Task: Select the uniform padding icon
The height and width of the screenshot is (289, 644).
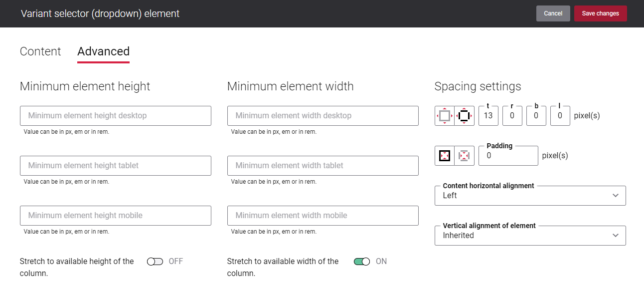Action: (x=444, y=155)
